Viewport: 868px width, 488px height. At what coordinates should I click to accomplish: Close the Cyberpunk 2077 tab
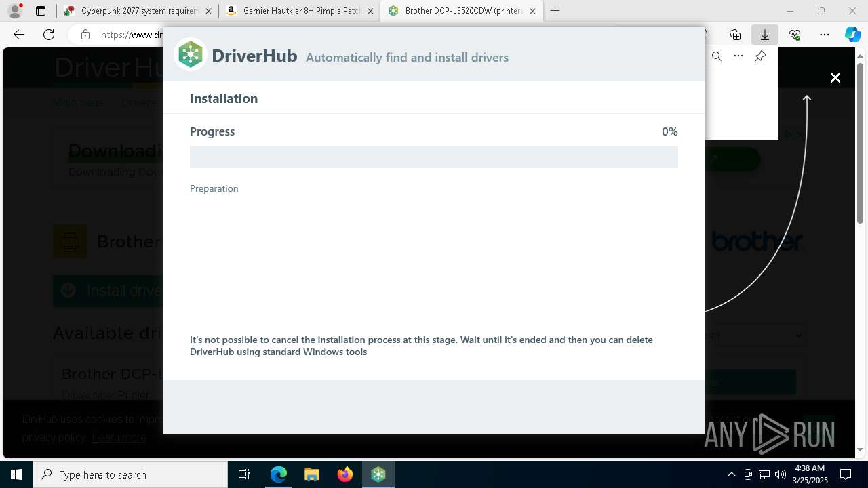(x=209, y=11)
